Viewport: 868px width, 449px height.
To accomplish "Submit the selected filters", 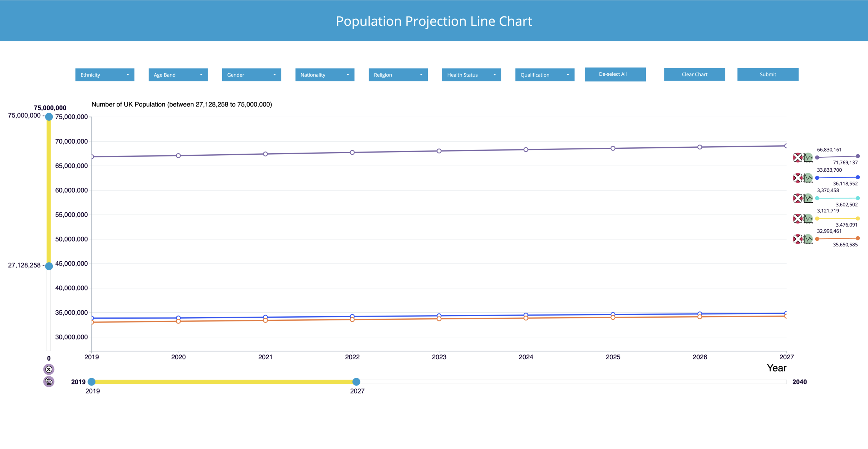I will click(768, 74).
